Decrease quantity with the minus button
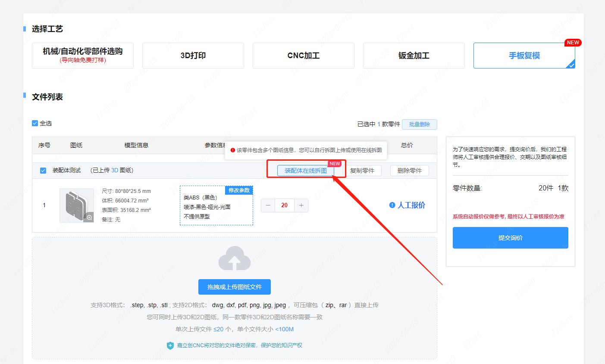The image size is (605, 364). tap(268, 205)
